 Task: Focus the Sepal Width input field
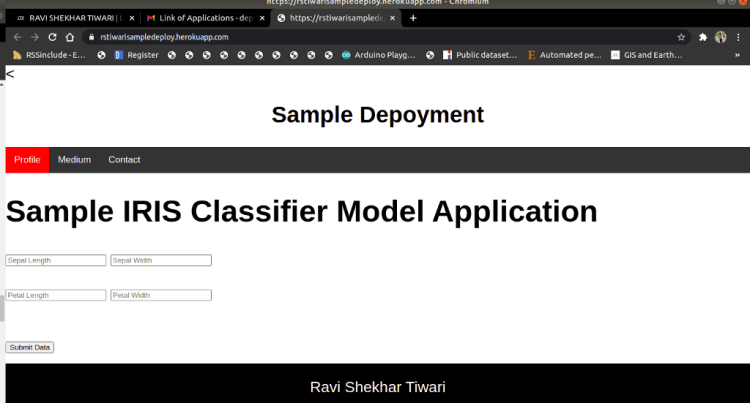tap(161, 260)
